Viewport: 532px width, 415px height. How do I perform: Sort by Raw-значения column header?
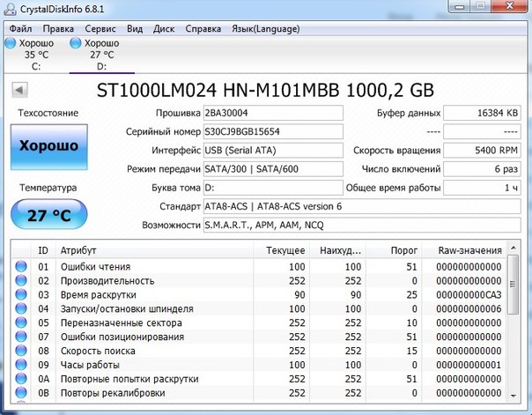[x=469, y=250]
